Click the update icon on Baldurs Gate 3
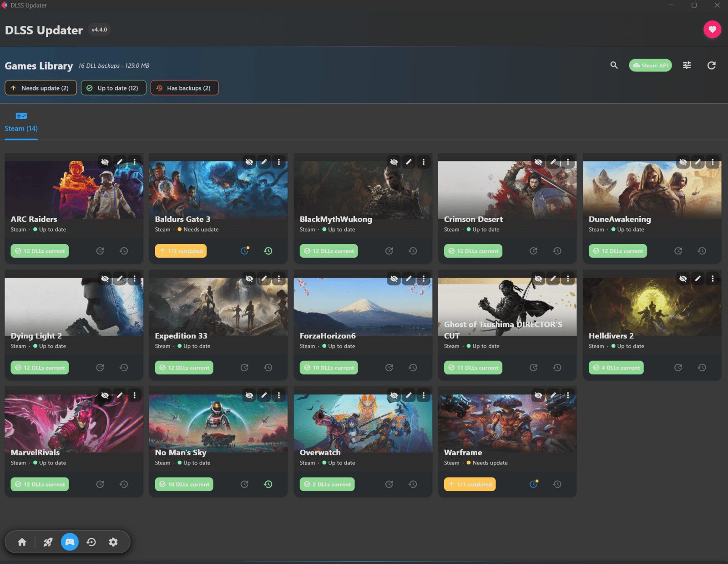728x564 pixels. [245, 251]
